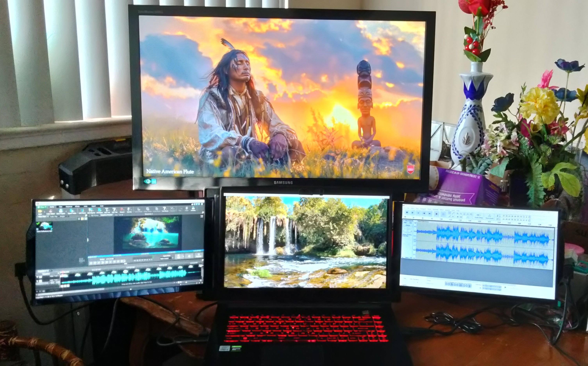Open the Audio Files bin tab
Viewport: 588px width, 366px height.
click(x=54, y=217)
